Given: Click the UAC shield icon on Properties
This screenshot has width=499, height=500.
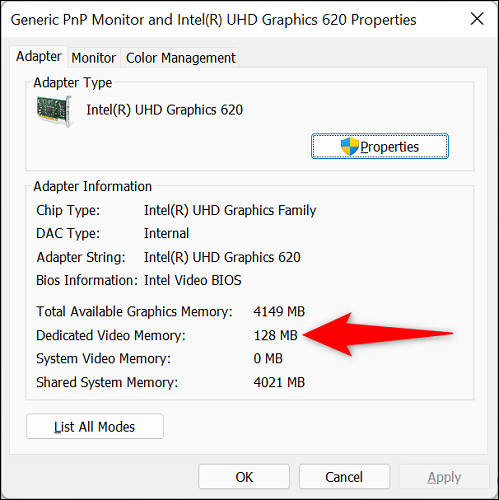Looking at the screenshot, I should [349, 147].
